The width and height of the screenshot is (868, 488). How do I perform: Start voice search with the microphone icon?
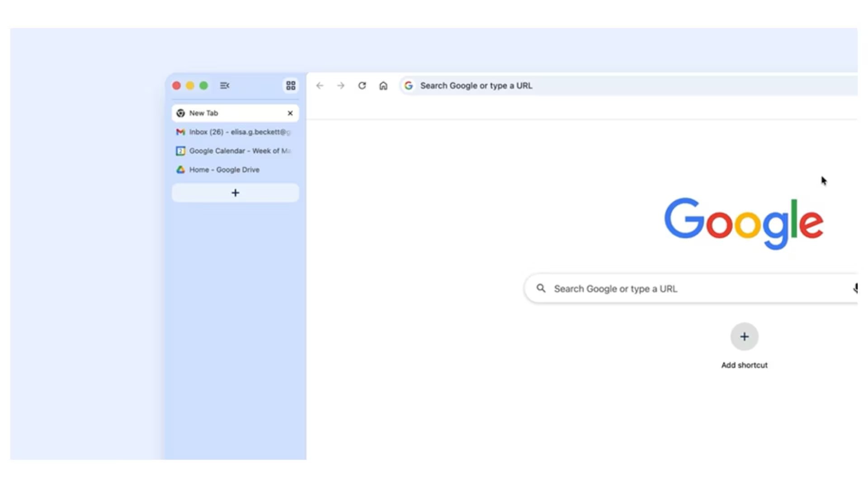pos(855,288)
